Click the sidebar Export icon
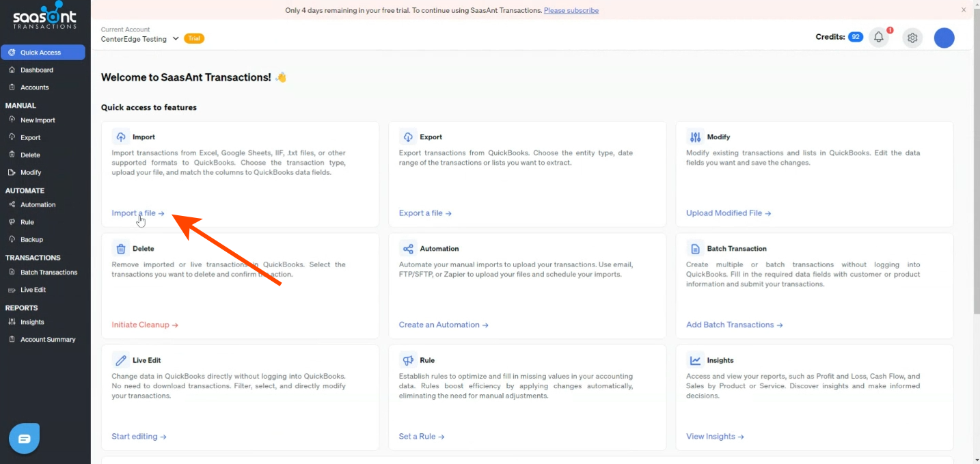The height and width of the screenshot is (464, 980). pyautogui.click(x=12, y=137)
